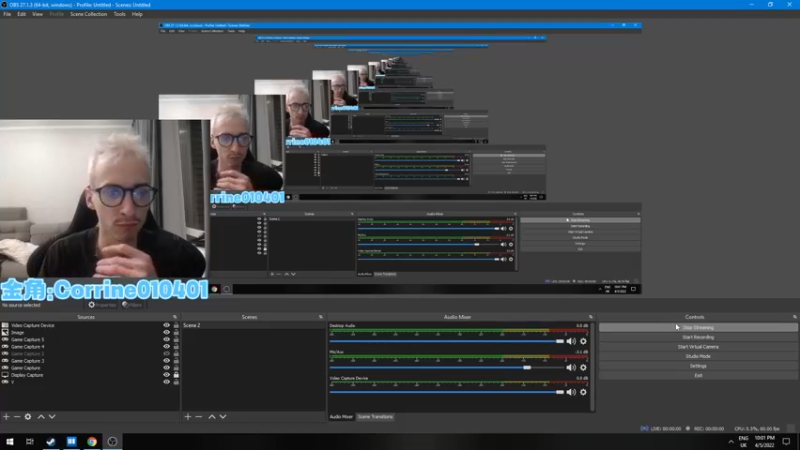This screenshot has width=800, height=450.
Task: Open the File menu
Action: 7,14
